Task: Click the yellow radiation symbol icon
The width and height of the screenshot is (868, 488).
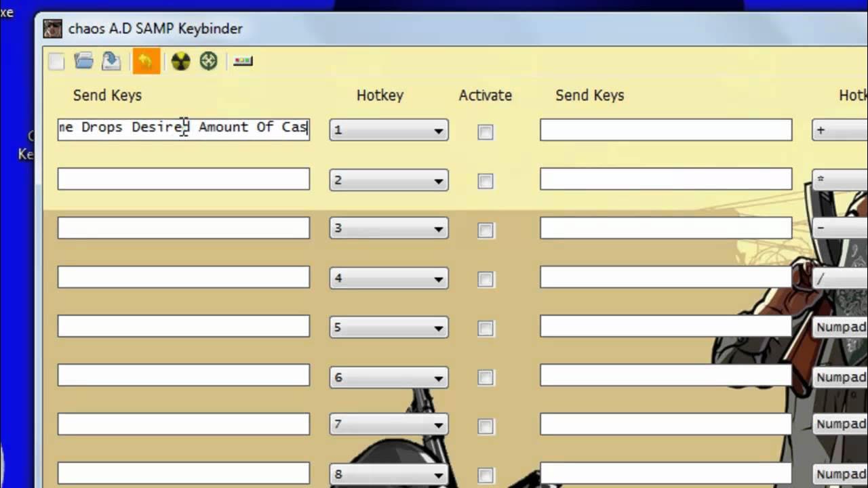Action: (x=180, y=62)
